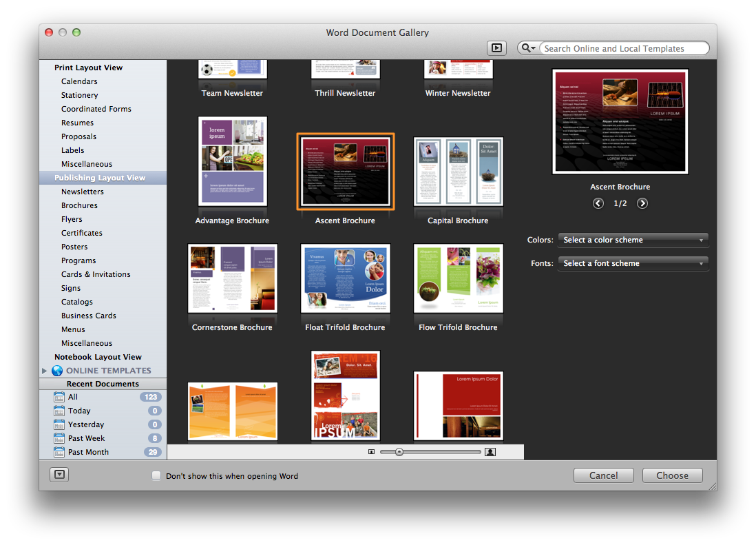Click the previous page arrow under Ascent Brochure

point(598,203)
